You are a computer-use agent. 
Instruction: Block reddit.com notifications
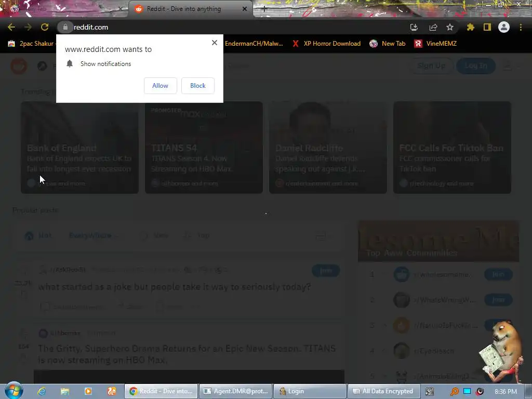[198, 86]
